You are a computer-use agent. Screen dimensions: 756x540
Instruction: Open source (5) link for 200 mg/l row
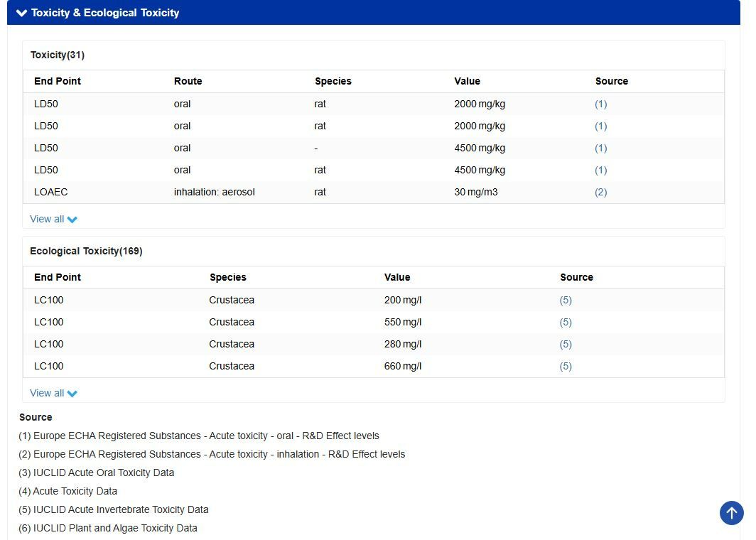coord(566,300)
